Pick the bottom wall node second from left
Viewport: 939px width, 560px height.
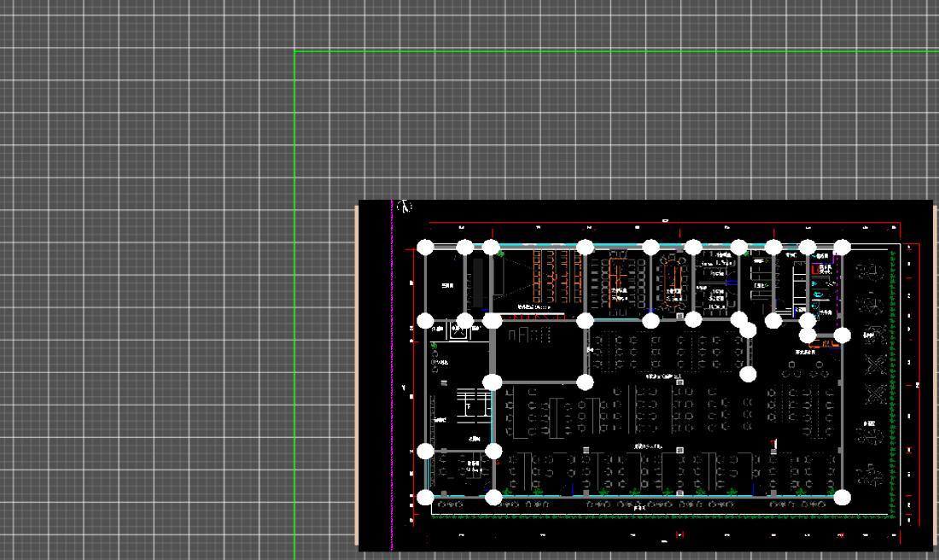pyautogui.click(x=493, y=498)
